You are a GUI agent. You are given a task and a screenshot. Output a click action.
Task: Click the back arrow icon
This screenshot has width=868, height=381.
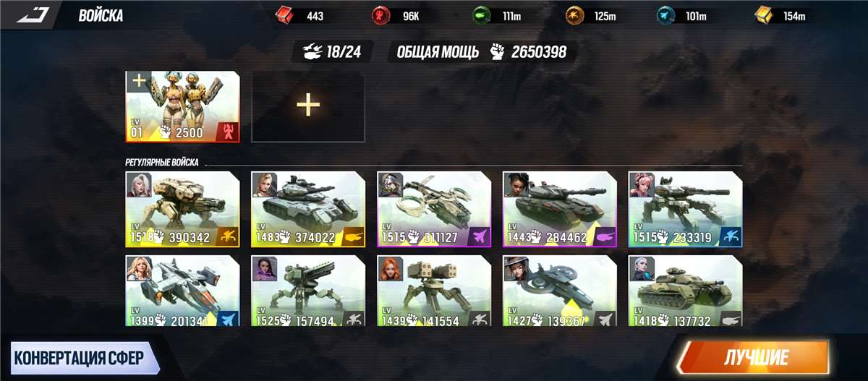(32, 14)
